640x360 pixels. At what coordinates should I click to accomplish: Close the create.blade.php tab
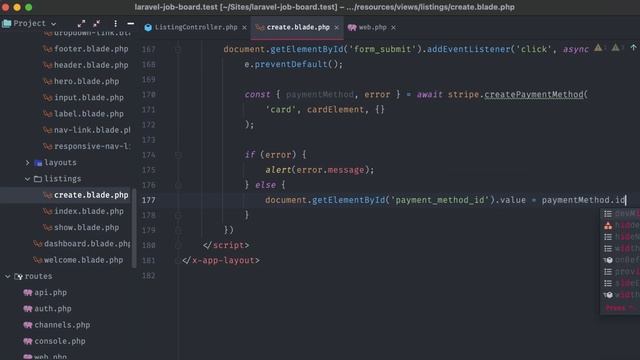click(x=336, y=27)
